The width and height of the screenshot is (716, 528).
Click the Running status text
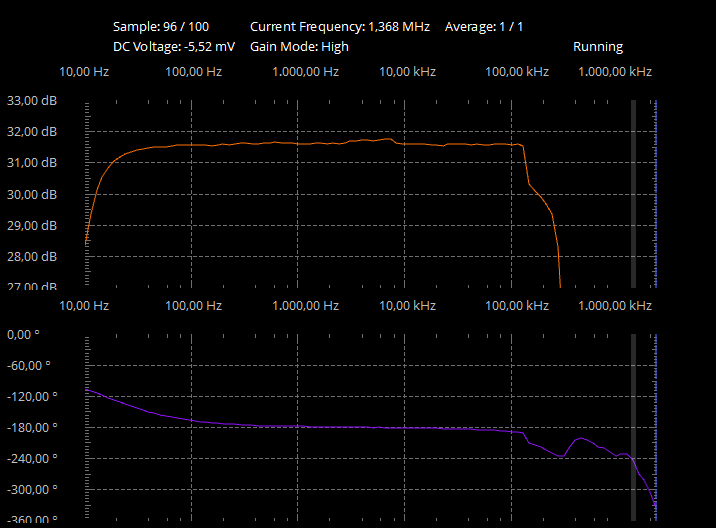[x=598, y=47]
